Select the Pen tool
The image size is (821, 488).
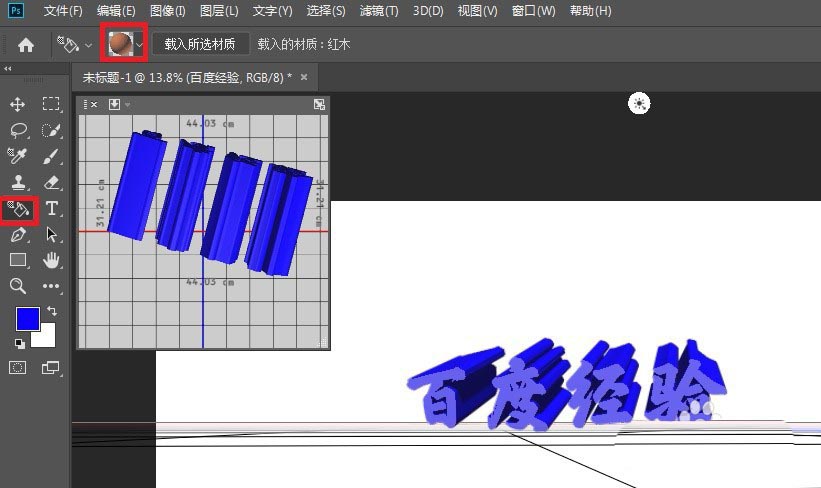(x=18, y=235)
